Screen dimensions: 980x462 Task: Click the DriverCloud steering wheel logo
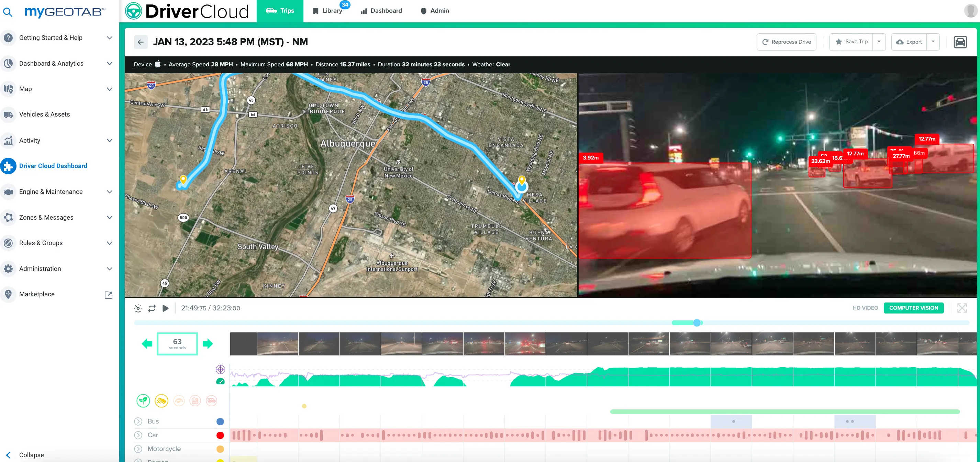point(134,11)
